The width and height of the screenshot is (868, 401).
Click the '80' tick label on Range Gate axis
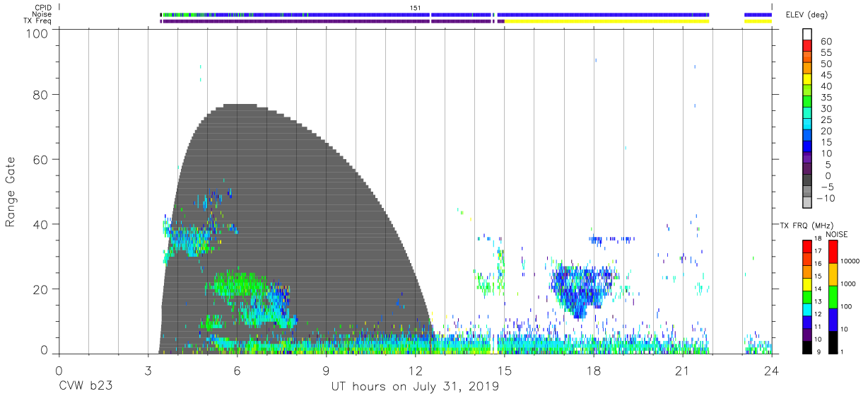42,95
